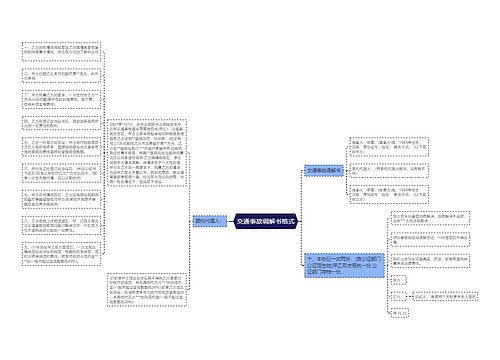Click the blue 委托代理人 node

click(210, 221)
